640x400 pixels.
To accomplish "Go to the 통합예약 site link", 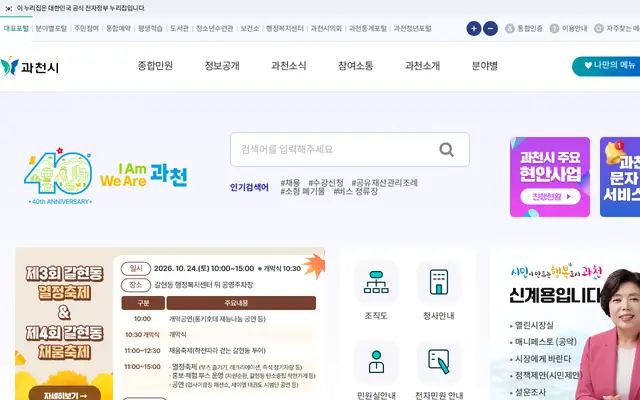I will 118,29.
